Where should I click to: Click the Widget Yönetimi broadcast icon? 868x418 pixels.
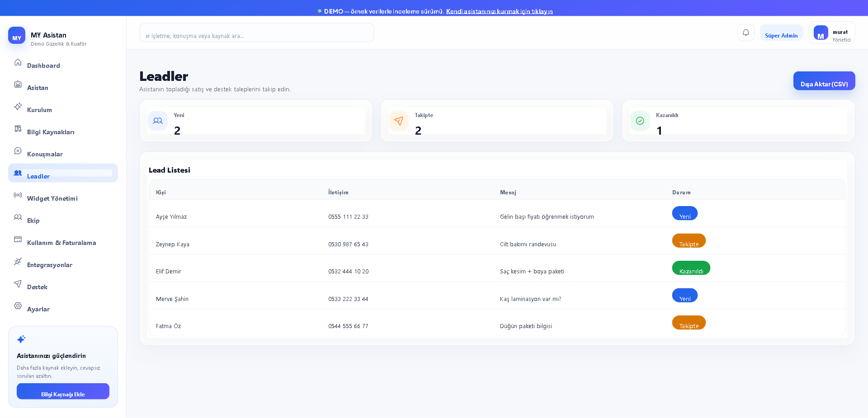coord(18,195)
